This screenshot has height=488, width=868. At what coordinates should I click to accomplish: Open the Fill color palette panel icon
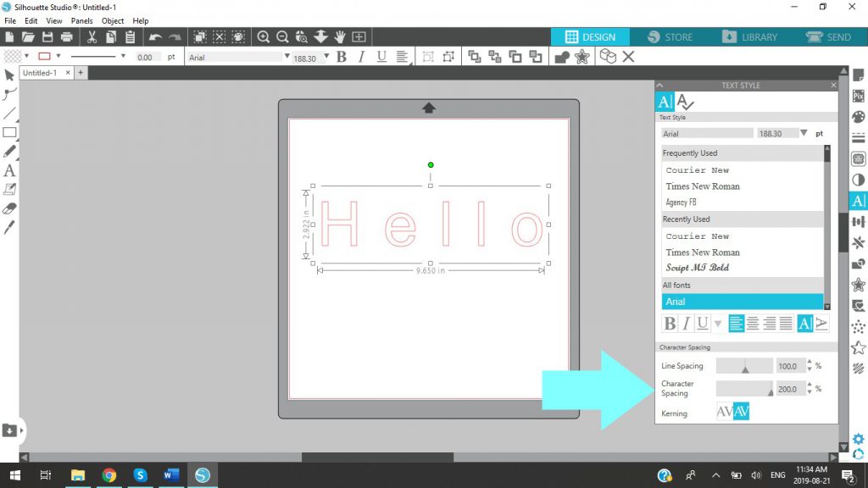point(858,117)
